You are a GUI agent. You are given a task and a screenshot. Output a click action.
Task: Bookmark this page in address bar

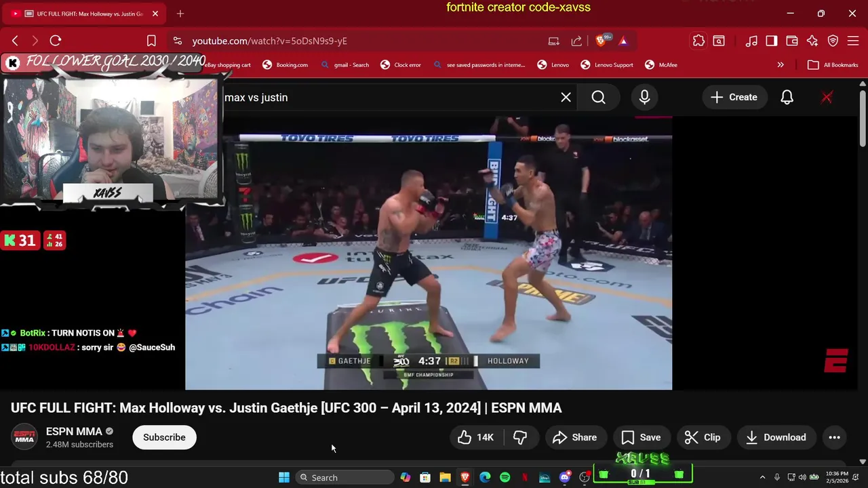pyautogui.click(x=151, y=41)
